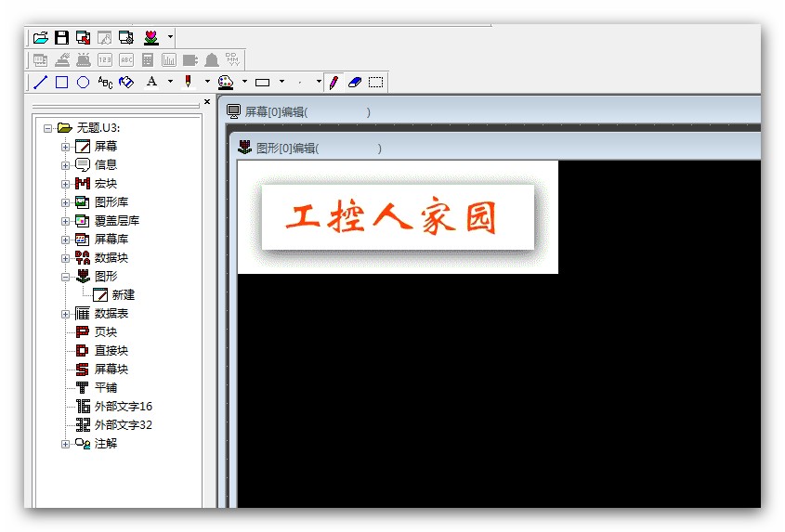Select the rectangle drawing tool
Image resolution: width=785 pixels, height=532 pixels.
point(61,83)
